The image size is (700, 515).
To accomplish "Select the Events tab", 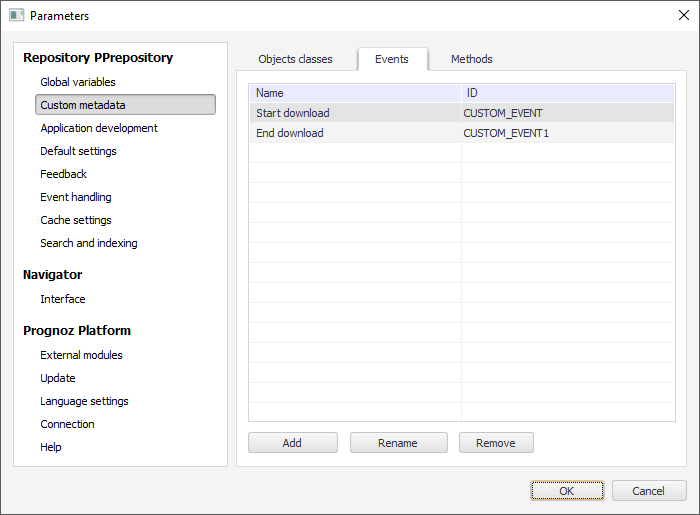I will pos(392,59).
